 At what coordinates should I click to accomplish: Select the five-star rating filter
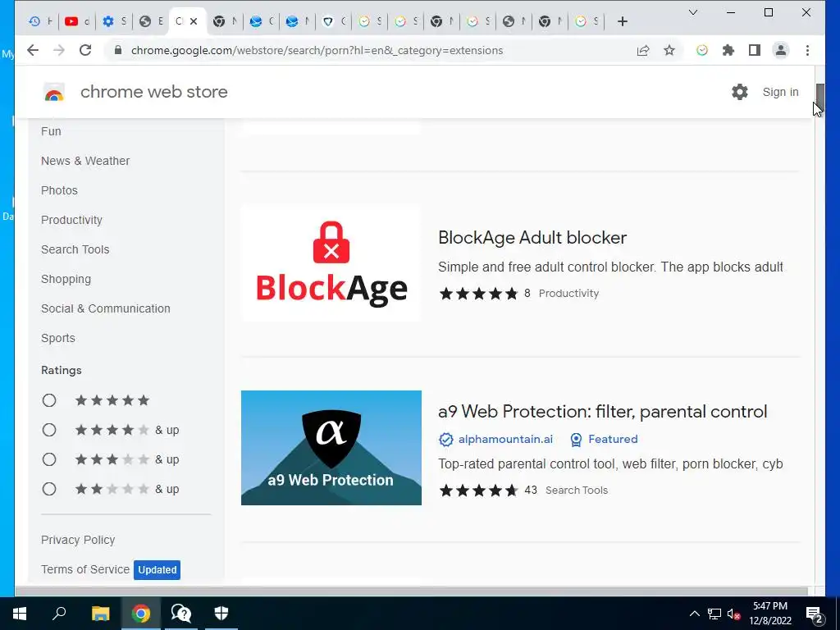point(48,400)
